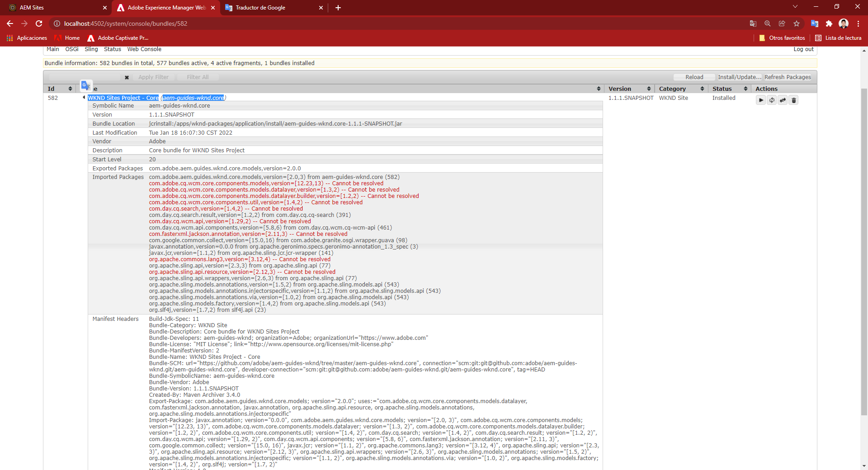Screen dimensions: 868x470
Task: Open the aem-guides-wknd.core link
Action: coord(193,98)
